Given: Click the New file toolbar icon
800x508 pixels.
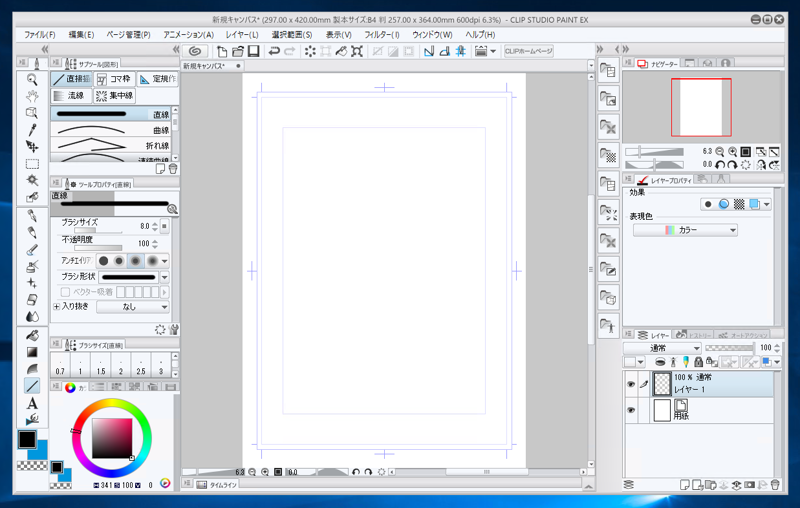Looking at the screenshot, I should [x=222, y=51].
